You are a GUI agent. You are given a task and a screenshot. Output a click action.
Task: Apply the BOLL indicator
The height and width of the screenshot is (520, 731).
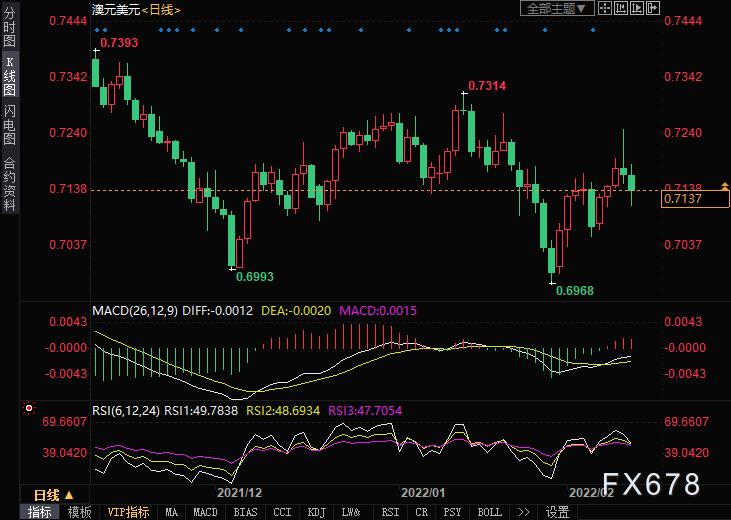pos(490,512)
